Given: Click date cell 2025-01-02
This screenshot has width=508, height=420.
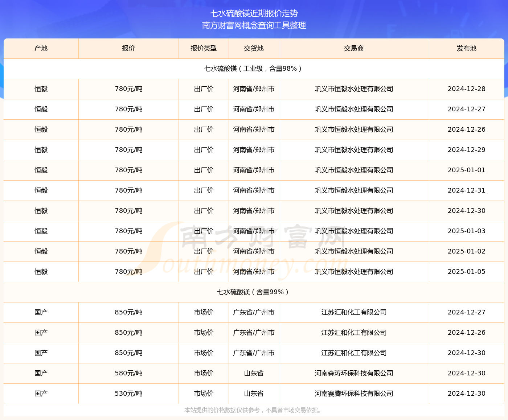Looking at the screenshot, I should pyautogui.click(x=467, y=251).
